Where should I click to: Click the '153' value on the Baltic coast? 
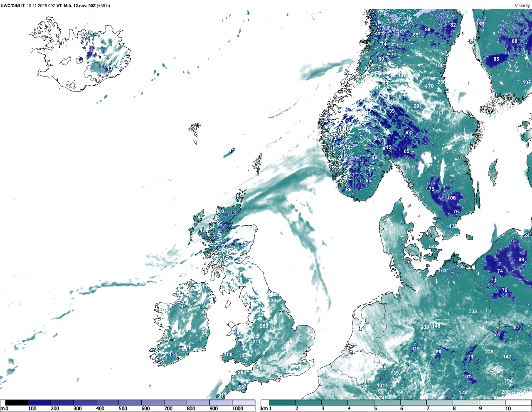point(443,271)
